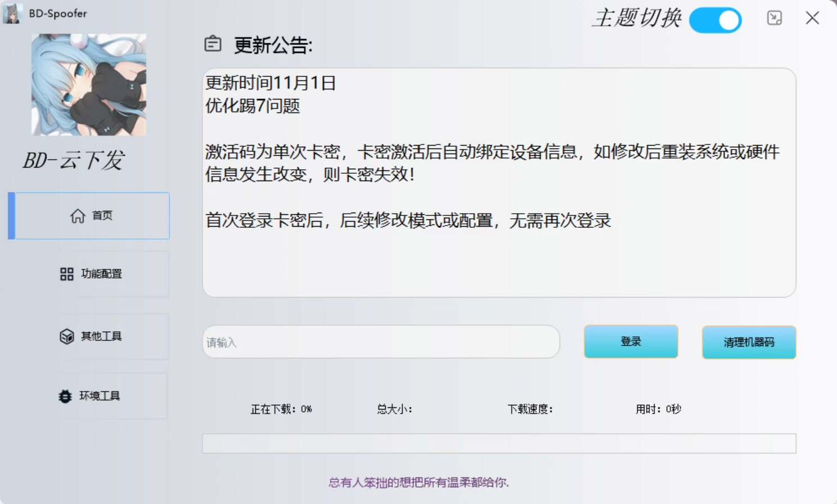Click the BD-Spoofer app icon in the title bar
Image resolution: width=837 pixels, height=504 pixels.
click(x=12, y=13)
